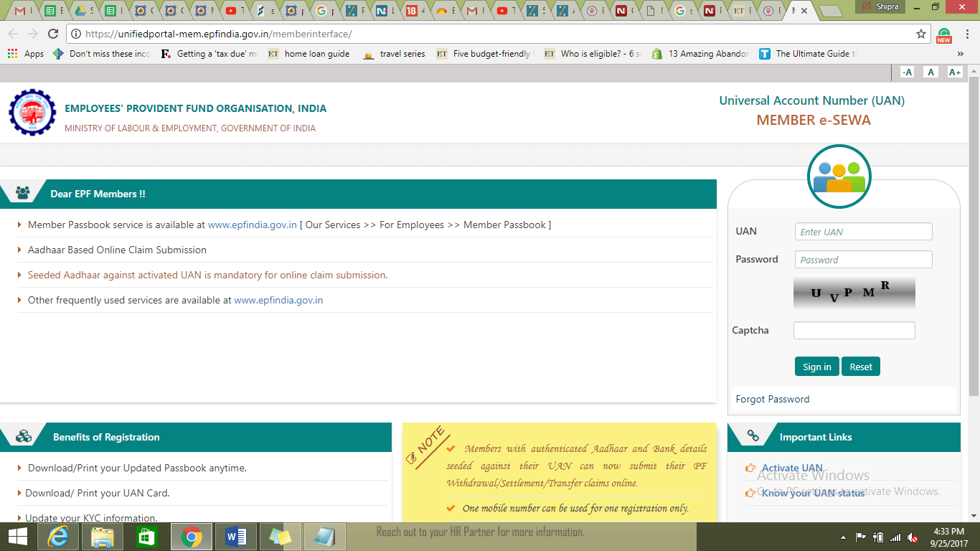Open File Explorer from the taskbar

coord(103,537)
